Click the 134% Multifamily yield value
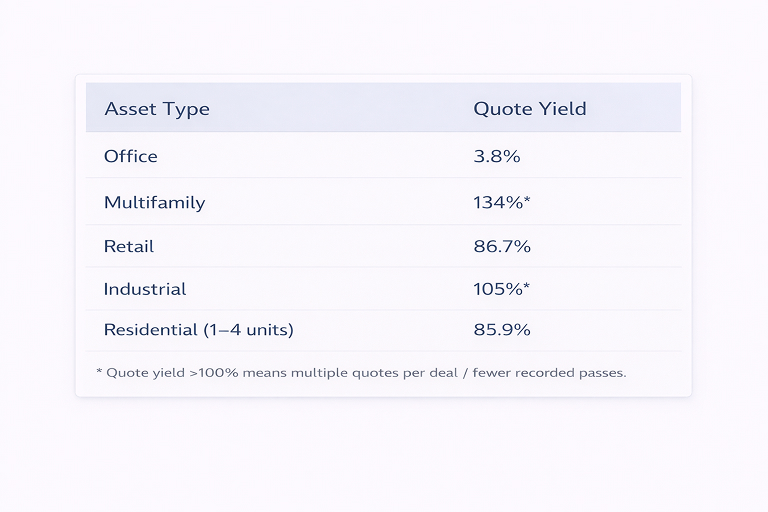768x512 pixels. [498, 202]
